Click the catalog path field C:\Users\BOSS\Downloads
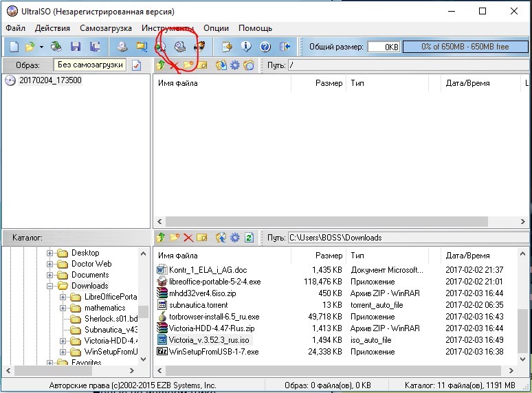The image size is (532, 393). click(x=408, y=237)
